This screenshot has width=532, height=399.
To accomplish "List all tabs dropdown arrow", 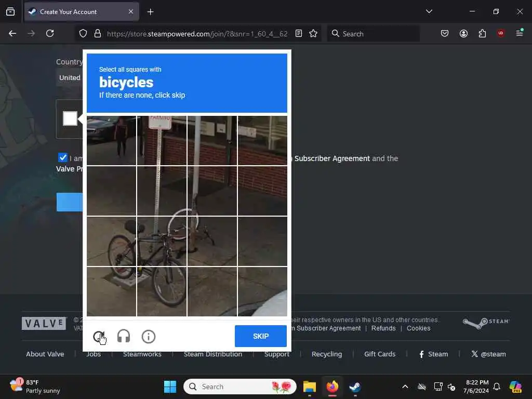I will (x=429, y=11).
